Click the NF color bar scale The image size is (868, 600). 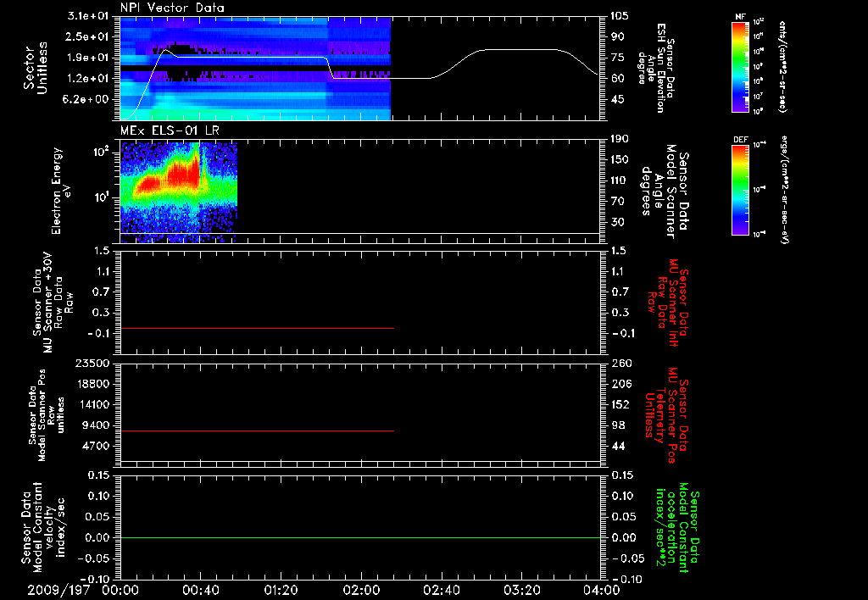tap(740, 67)
